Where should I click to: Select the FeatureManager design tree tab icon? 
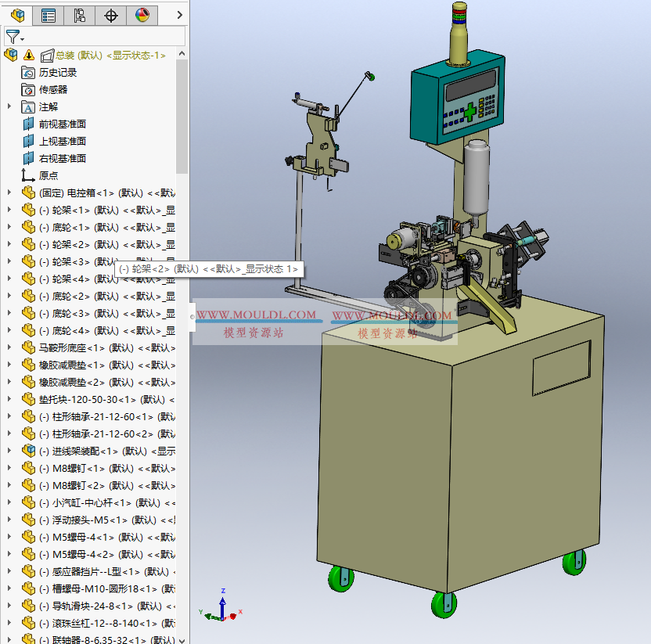coord(17,15)
